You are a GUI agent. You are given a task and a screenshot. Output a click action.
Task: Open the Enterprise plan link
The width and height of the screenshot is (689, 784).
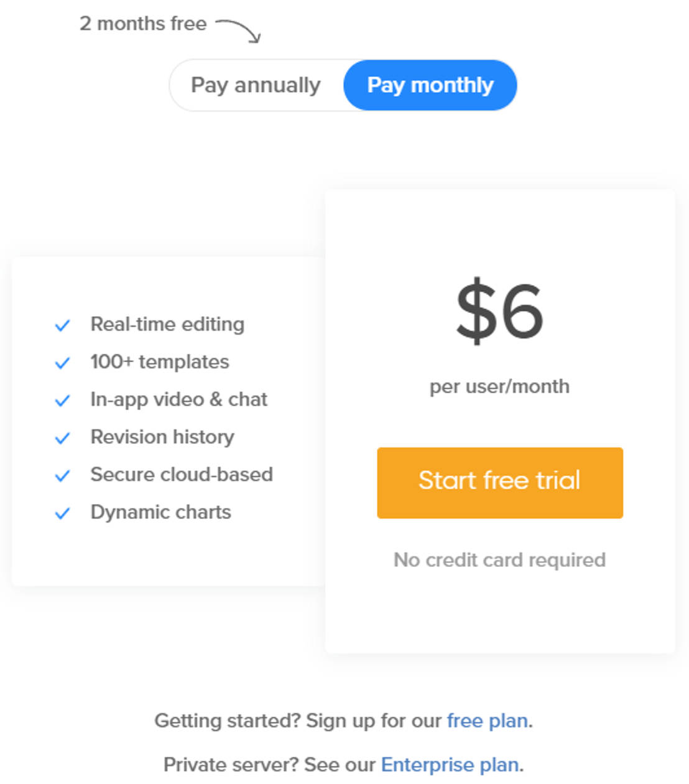coord(450,764)
